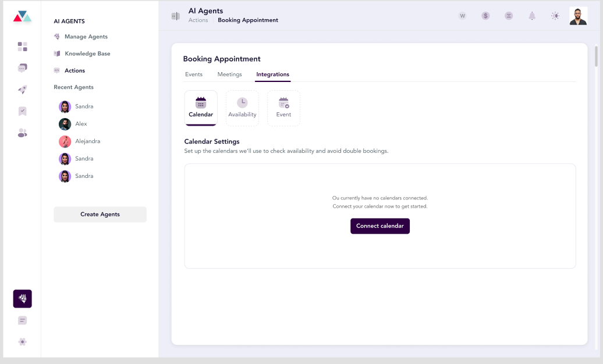The width and height of the screenshot is (603, 364).
Task: Select first Sandra in Recent Agents
Action: [x=76, y=106]
